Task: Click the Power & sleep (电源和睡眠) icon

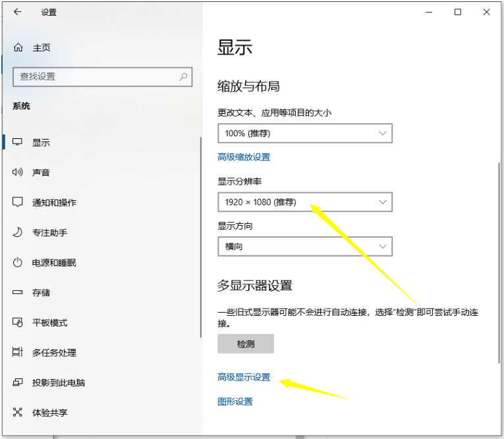Action: click(18, 263)
